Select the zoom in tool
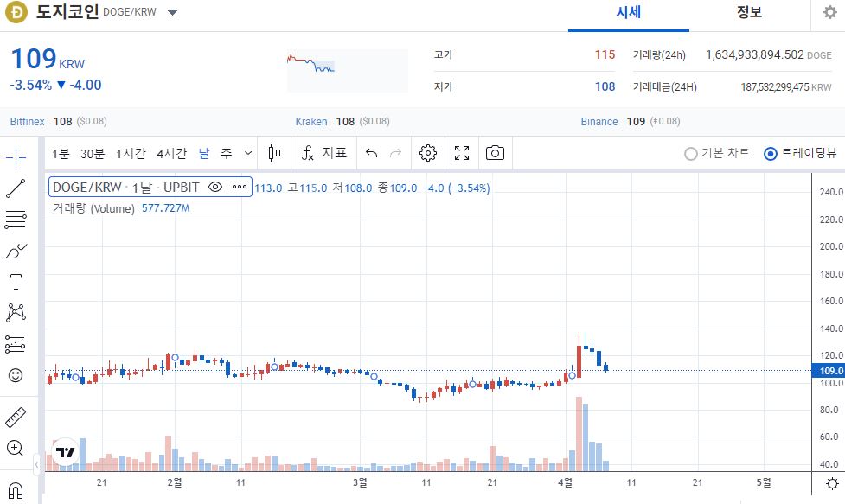 (15, 448)
